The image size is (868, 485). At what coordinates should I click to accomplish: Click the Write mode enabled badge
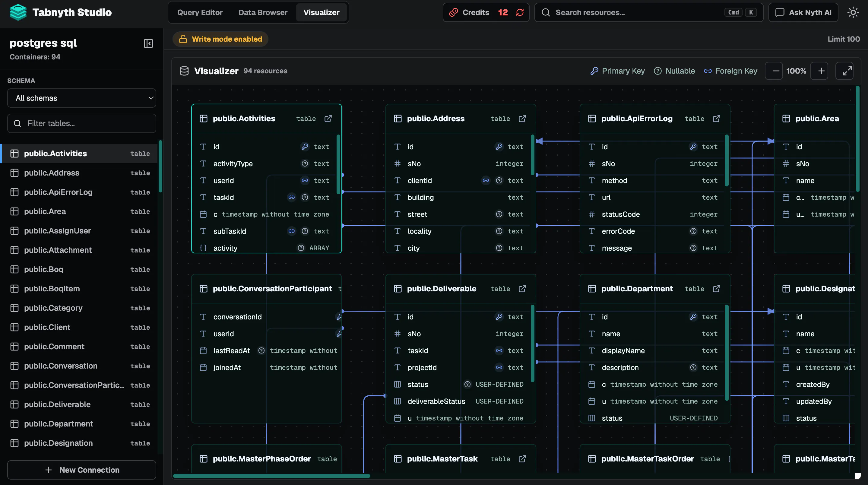click(220, 39)
